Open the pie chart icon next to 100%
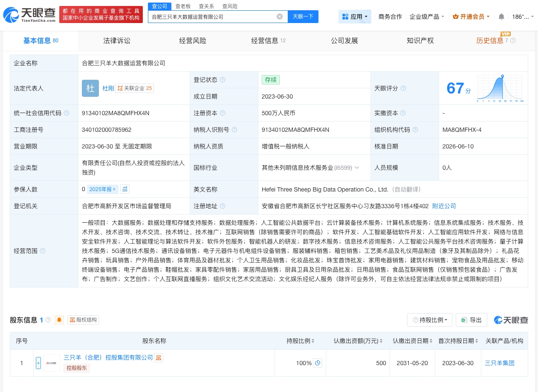The height and width of the screenshot is (392, 538). [x=318, y=363]
